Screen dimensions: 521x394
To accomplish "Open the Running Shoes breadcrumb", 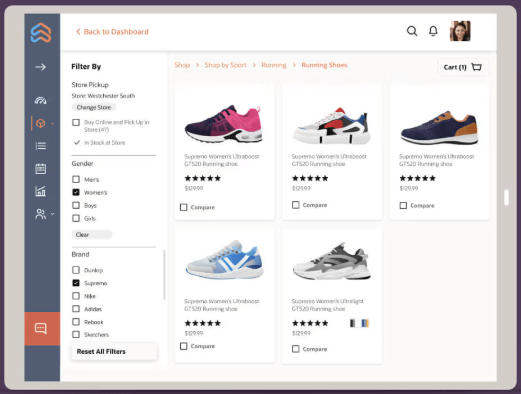I will [x=324, y=65].
